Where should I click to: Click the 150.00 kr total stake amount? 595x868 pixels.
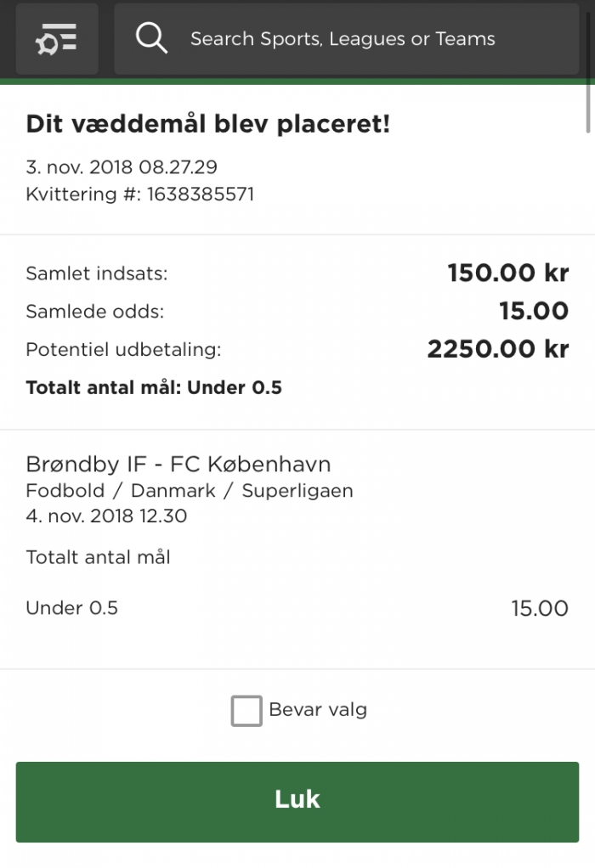point(507,273)
